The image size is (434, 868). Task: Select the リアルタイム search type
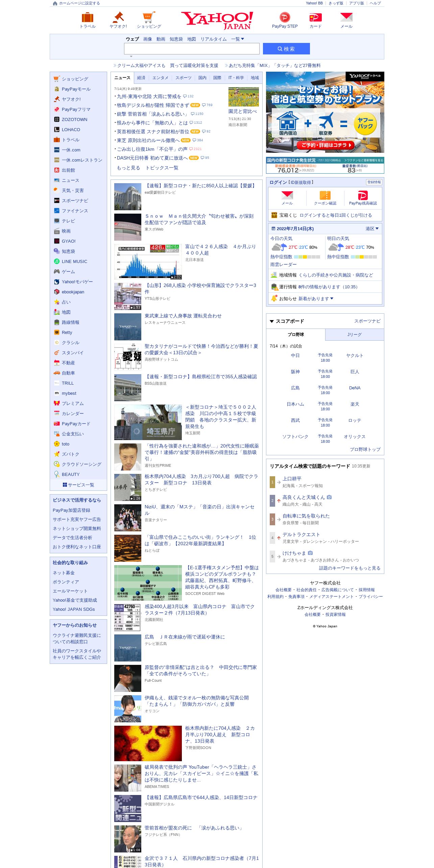pyautogui.click(x=214, y=39)
